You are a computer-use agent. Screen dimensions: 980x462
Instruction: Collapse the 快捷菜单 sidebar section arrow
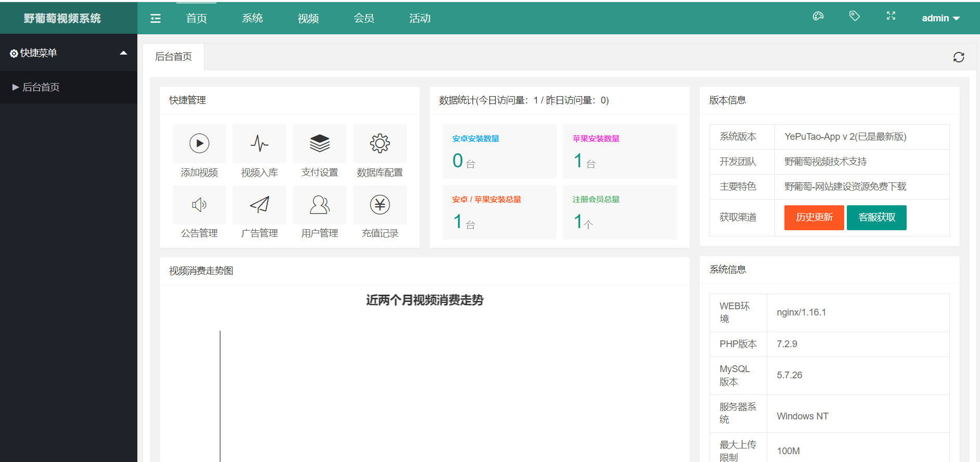click(x=123, y=53)
